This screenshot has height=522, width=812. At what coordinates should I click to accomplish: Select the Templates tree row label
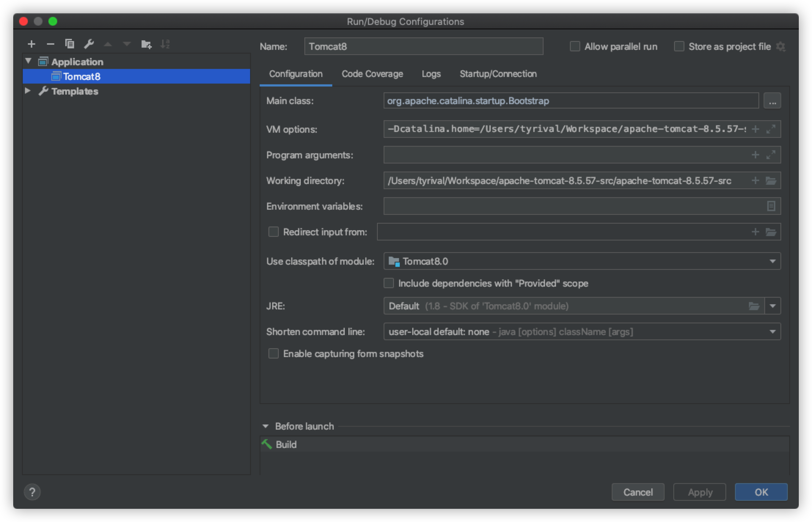75,91
